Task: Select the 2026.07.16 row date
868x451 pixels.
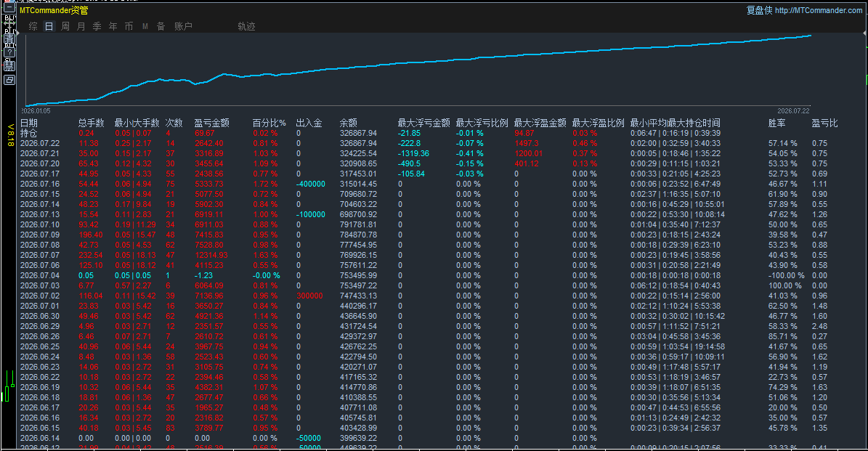Action: (x=40, y=184)
